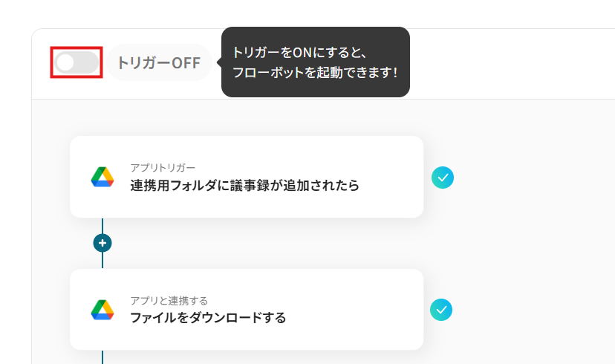Click the アプリトリガー label
615x364 pixels.
(163, 167)
